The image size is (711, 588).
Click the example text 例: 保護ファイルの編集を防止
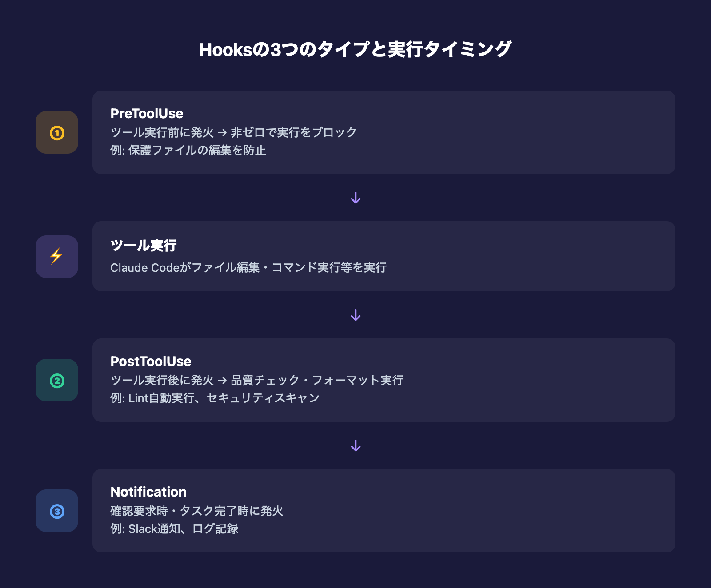188,151
